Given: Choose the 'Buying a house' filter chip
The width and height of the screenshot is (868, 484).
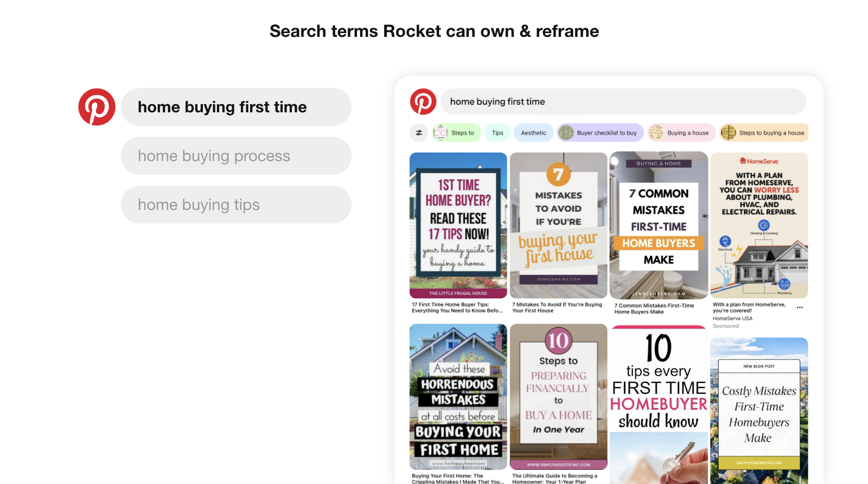Looking at the screenshot, I should 681,132.
